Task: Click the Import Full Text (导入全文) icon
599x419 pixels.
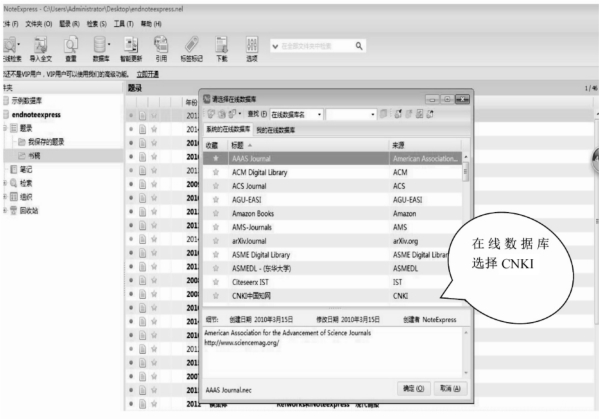Action: (x=40, y=49)
